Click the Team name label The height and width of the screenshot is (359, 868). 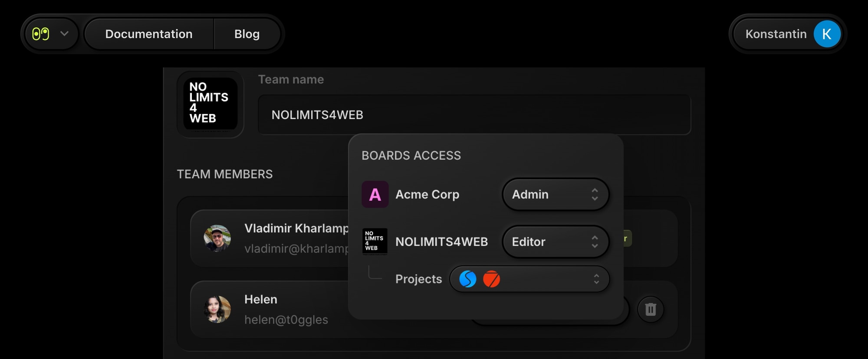(291, 79)
